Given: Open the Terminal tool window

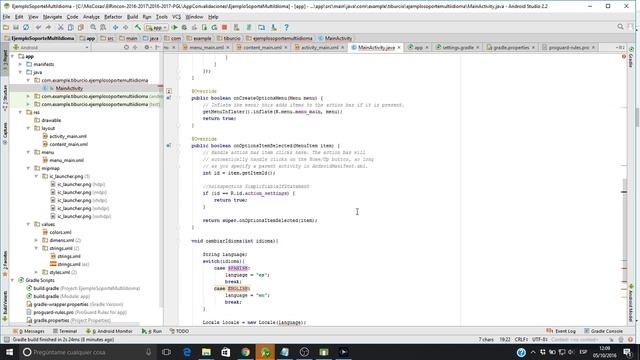Looking at the screenshot, I should (65, 331).
